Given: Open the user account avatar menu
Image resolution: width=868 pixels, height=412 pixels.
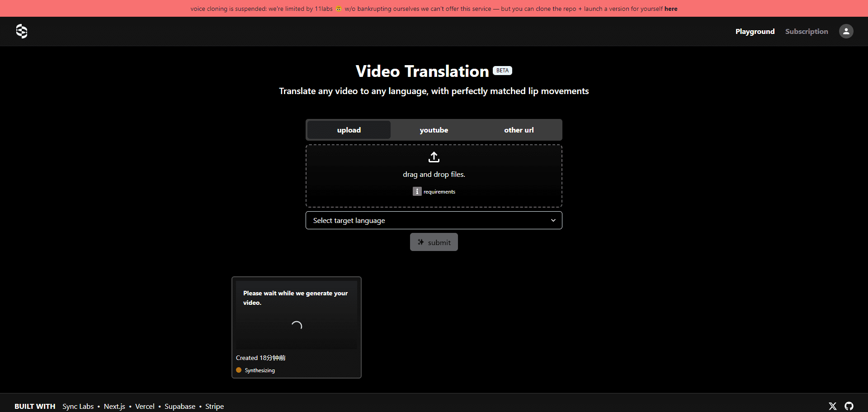Looking at the screenshot, I should (846, 31).
